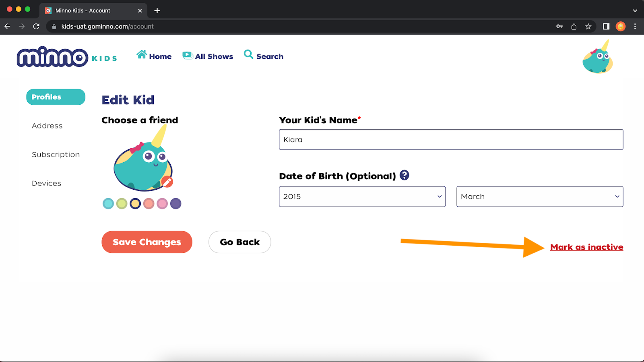
Task: Go to the Home menu item
Action: tap(154, 56)
